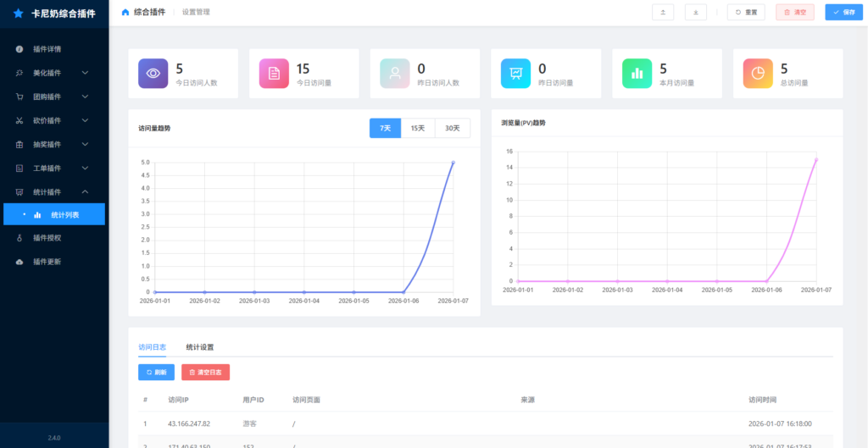Image resolution: width=868 pixels, height=448 pixels.
Task: Switch the trend chart to 30天
Action: [x=453, y=128]
